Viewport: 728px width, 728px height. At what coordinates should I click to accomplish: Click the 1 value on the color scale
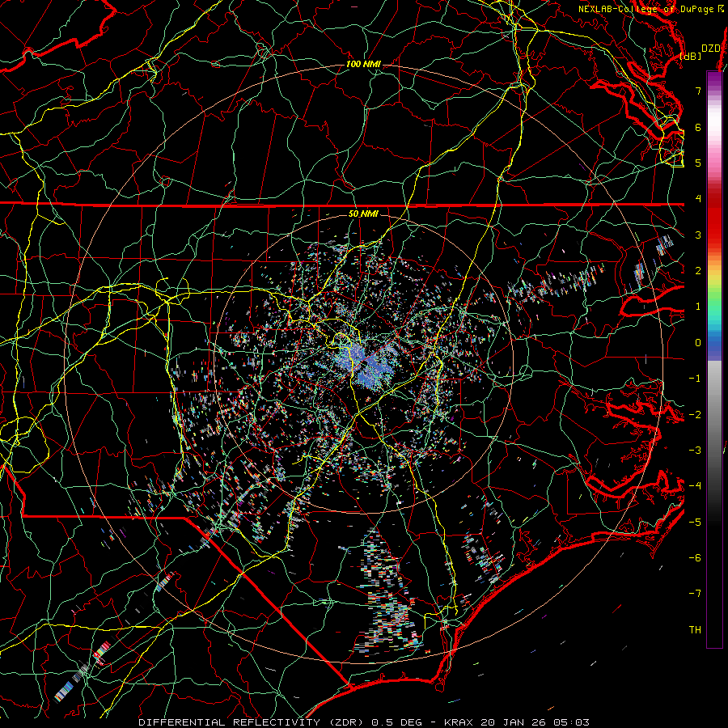[x=698, y=307]
